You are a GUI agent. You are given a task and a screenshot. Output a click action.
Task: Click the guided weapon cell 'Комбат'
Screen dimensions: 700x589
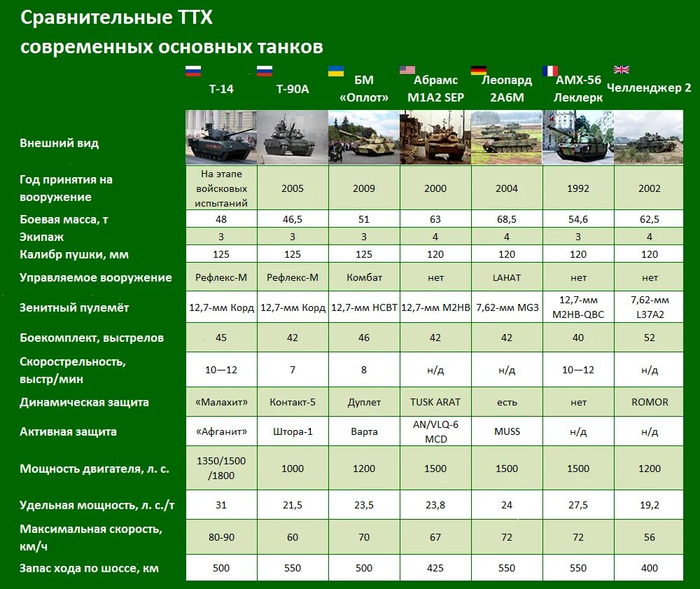pyautogui.click(x=364, y=277)
